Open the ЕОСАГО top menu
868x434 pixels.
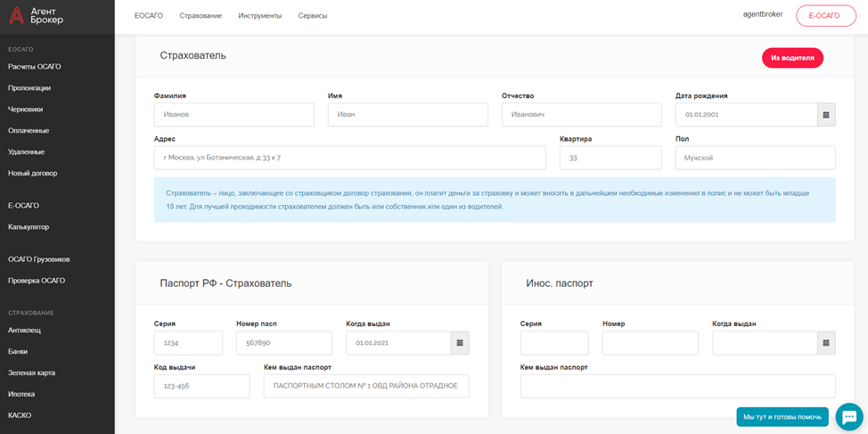coord(148,16)
